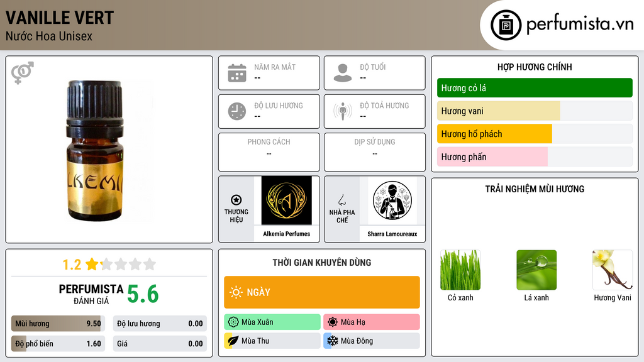Screen dimensions: 644x362
Task: Click the nose icon for Nhà pha chế
Action: coord(341,200)
